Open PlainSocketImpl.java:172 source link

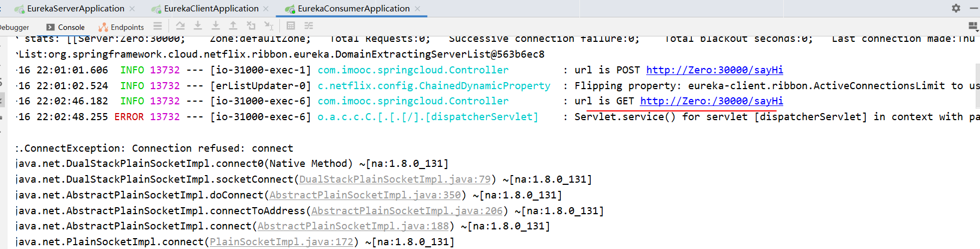pyautogui.click(x=282, y=242)
